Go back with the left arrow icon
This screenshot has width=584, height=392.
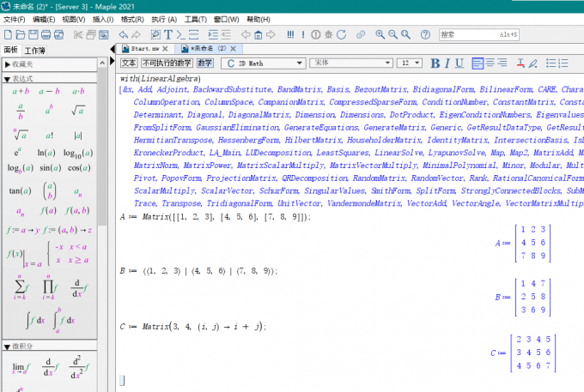246,34
